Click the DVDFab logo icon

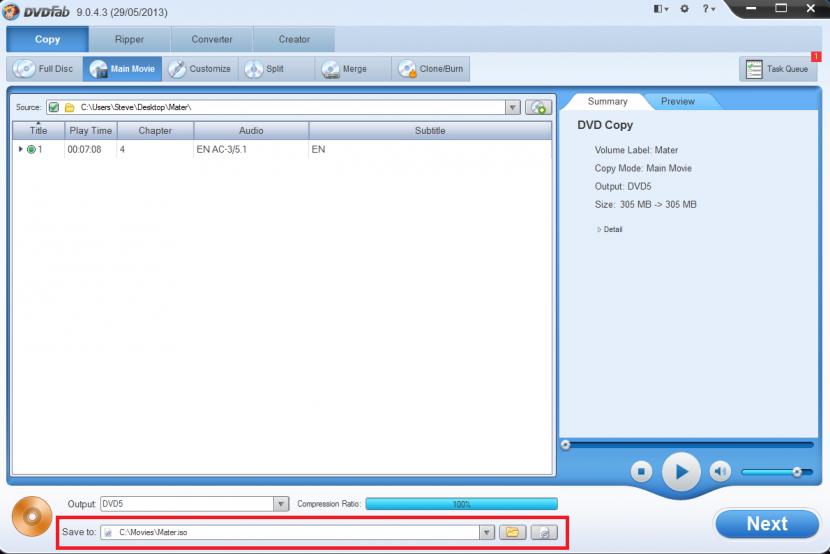[11, 11]
